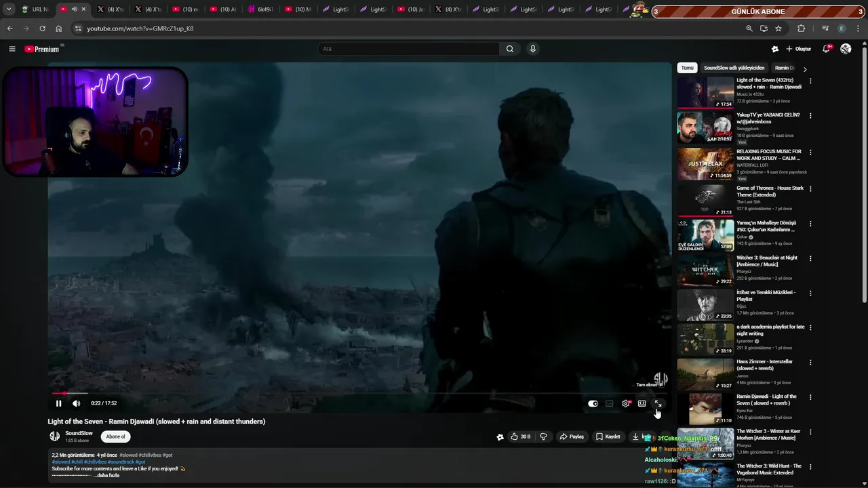
Task: Open the browser profile icon
Action: click(x=842, y=28)
